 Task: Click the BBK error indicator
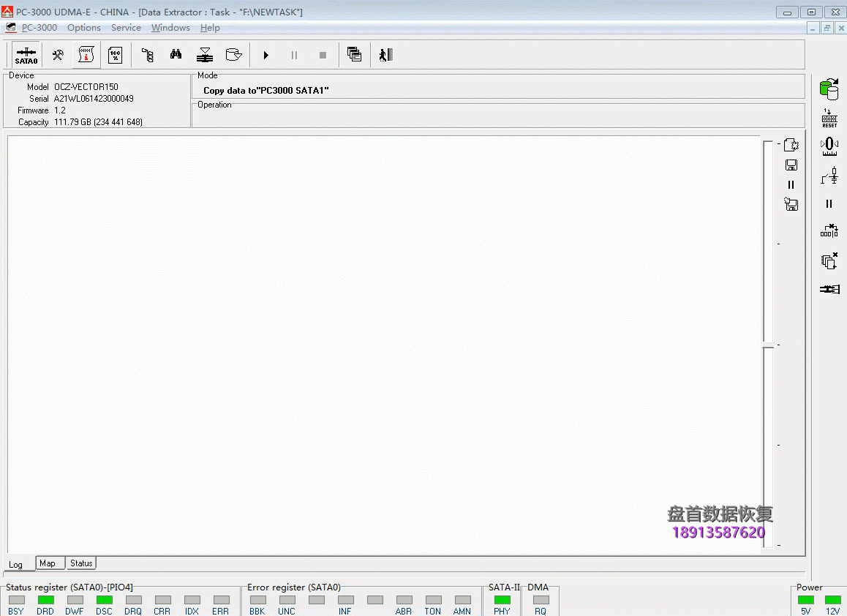point(258,600)
